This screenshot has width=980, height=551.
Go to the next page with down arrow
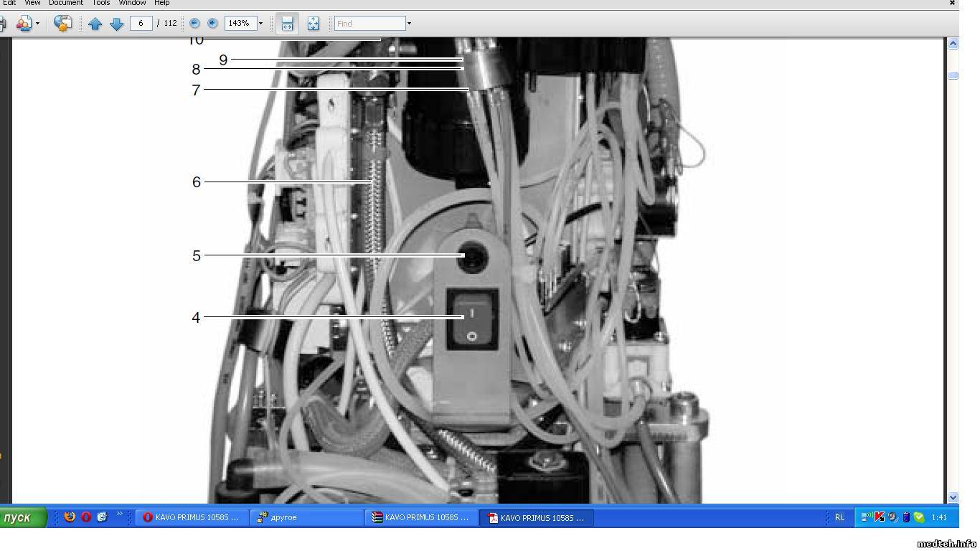tap(116, 24)
